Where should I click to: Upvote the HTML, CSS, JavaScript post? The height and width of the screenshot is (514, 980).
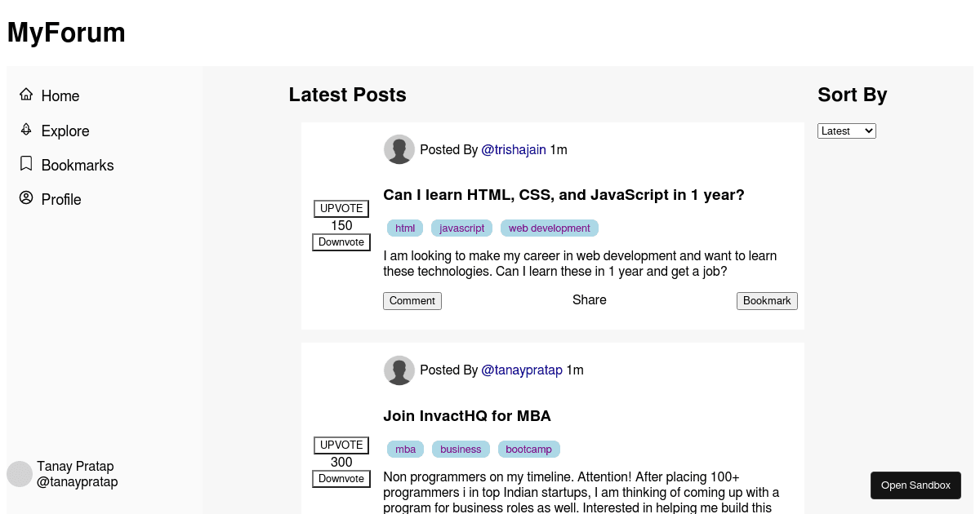pyautogui.click(x=341, y=209)
